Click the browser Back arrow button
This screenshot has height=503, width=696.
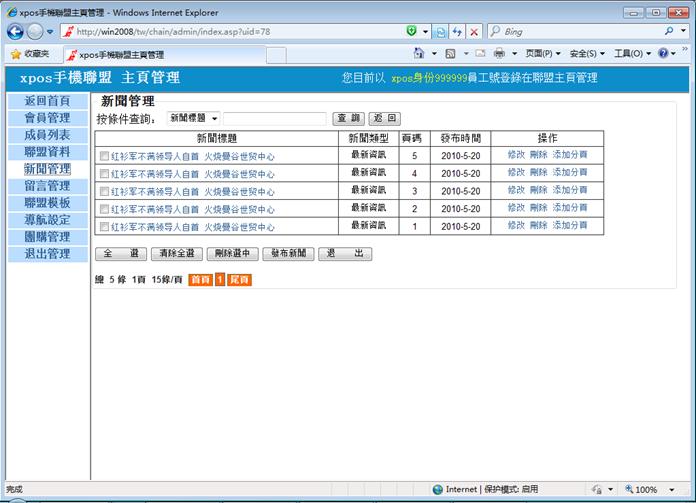click(x=17, y=32)
